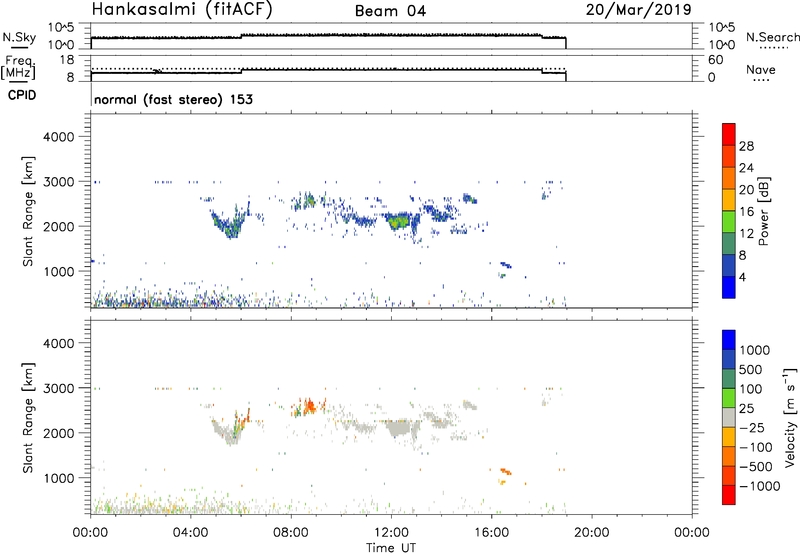Click the '16:00' time tick label
The height and width of the screenshot is (554, 800).
click(x=491, y=533)
